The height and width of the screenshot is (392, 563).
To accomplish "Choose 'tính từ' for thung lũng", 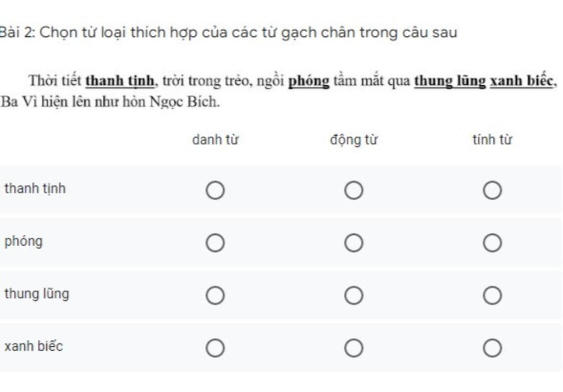I will tap(492, 295).
